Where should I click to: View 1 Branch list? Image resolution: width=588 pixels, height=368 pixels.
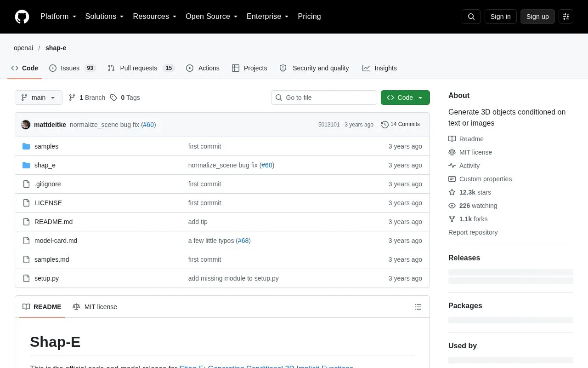point(87,98)
